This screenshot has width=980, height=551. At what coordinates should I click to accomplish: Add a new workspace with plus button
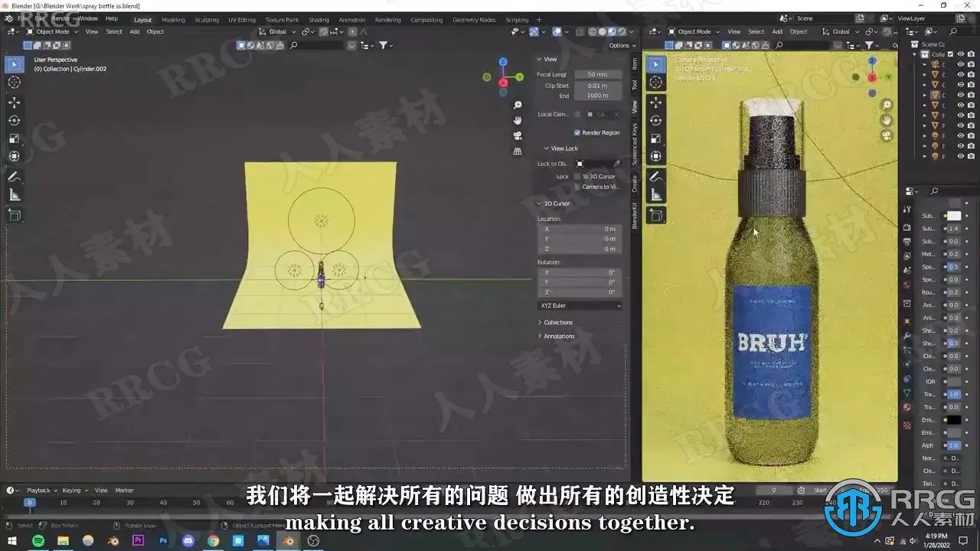pyautogui.click(x=539, y=20)
